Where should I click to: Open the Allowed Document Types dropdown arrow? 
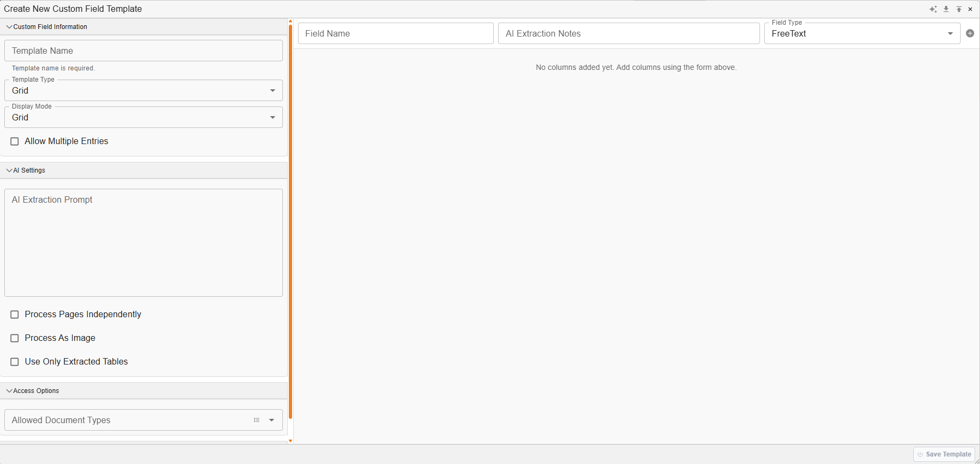tap(272, 420)
